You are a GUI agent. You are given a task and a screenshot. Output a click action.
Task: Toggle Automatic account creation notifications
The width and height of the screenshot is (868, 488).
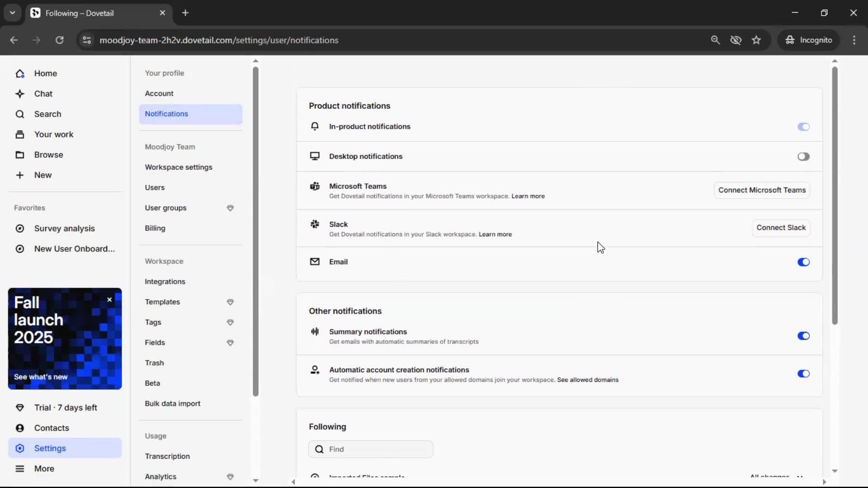[x=803, y=374]
